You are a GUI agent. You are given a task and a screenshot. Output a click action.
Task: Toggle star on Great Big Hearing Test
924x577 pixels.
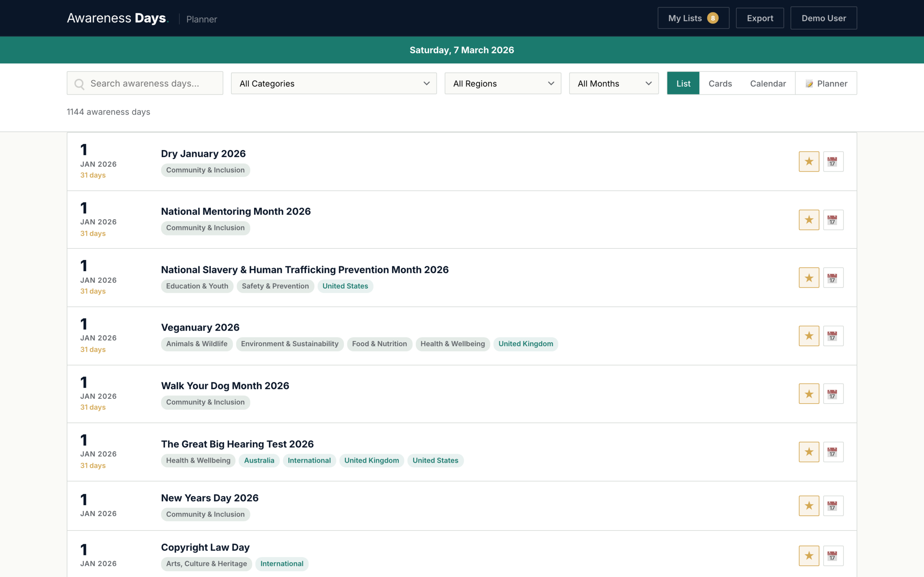point(809,452)
